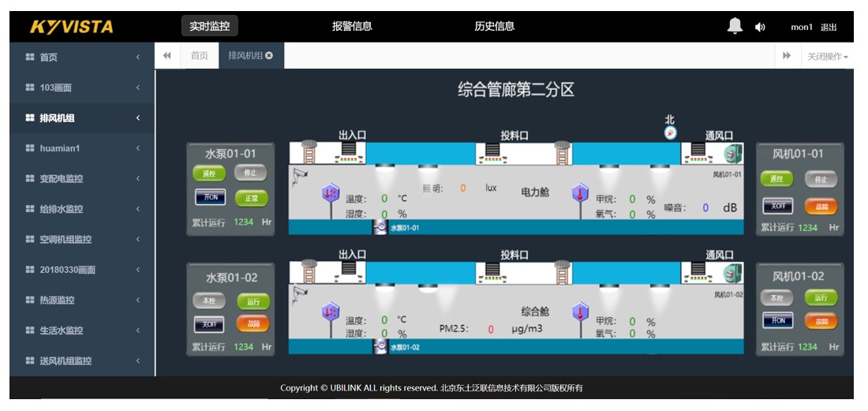Viewport: 868px width, 411px height.
Task: Click the 风机01-01 fan icon at the vent
Action: pyautogui.click(x=733, y=153)
